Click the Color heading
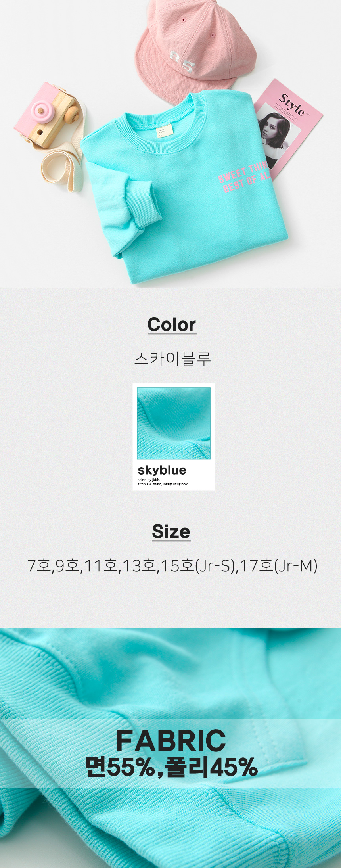The image size is (341, 868). click(x=172, y=325)
